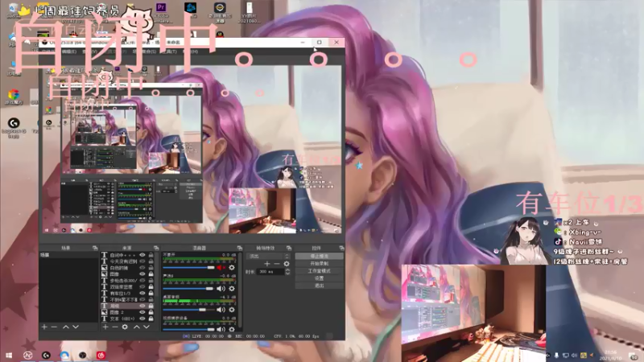Adjust volume slider of the muted mixer track
Viewport: 644px width, 362px height.
(x=188, y=268)
